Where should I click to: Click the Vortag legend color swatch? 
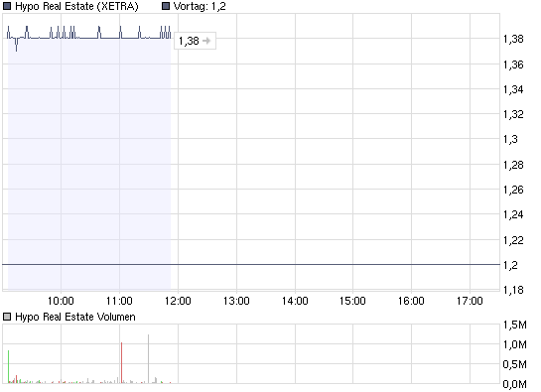166,6
